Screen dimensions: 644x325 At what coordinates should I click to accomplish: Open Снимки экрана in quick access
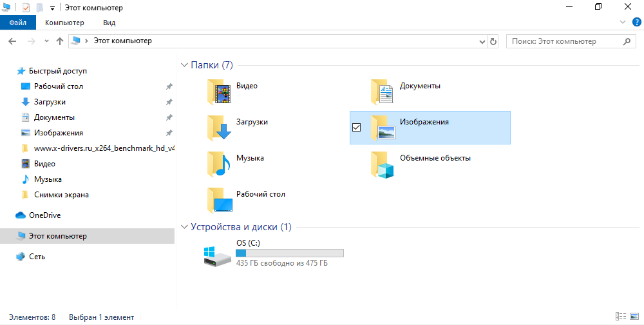tap(61, 195)
